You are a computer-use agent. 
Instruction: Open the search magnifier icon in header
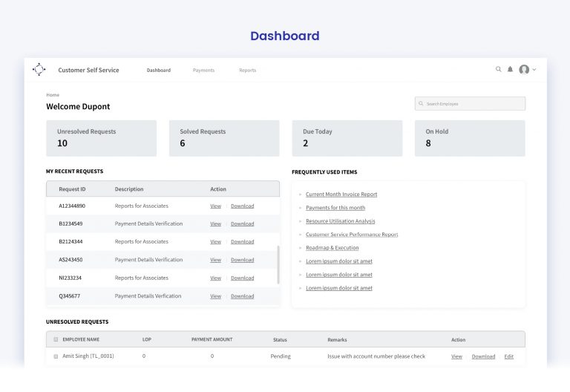(499, 69)
